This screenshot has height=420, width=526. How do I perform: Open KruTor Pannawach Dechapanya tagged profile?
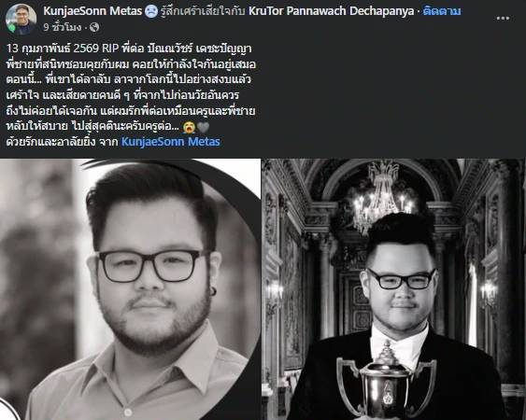[331, 11]
